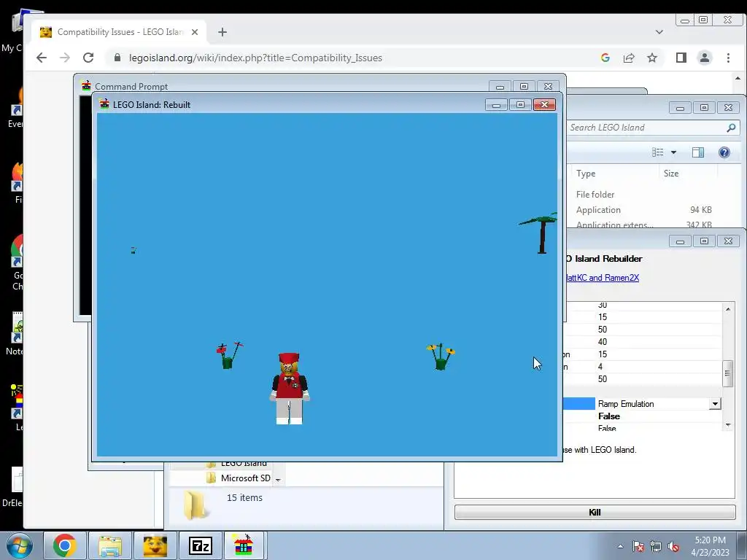Image resolution: width=747 pixels, height=560 pixels.
Task: Open network tray icon
Action: coord(656,547)
